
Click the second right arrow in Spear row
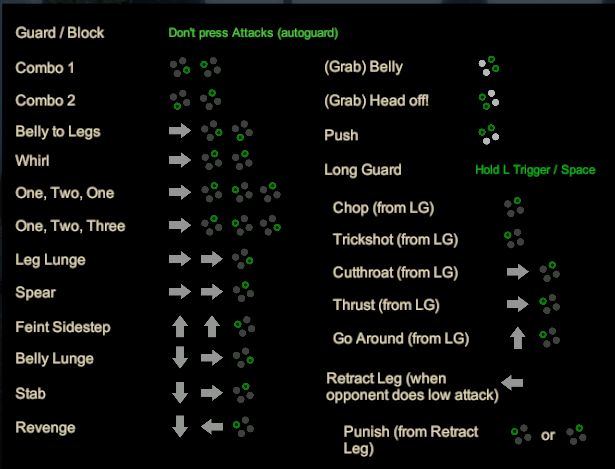[212, 291]
